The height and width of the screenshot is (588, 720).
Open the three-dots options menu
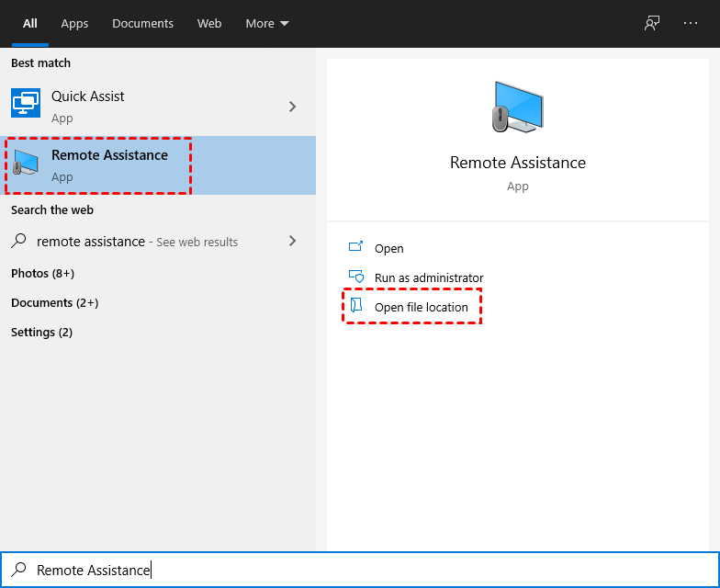(691, 24)
